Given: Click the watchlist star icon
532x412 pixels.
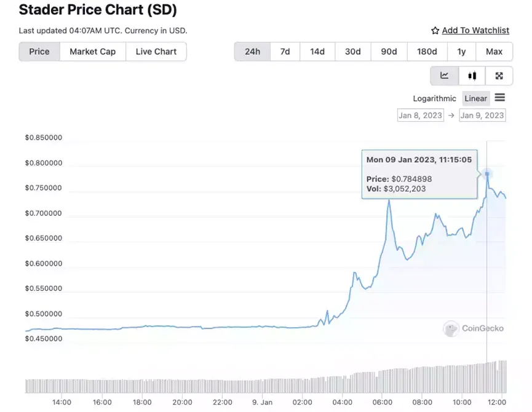Looking at the screenshot, I should click(435, 31).
